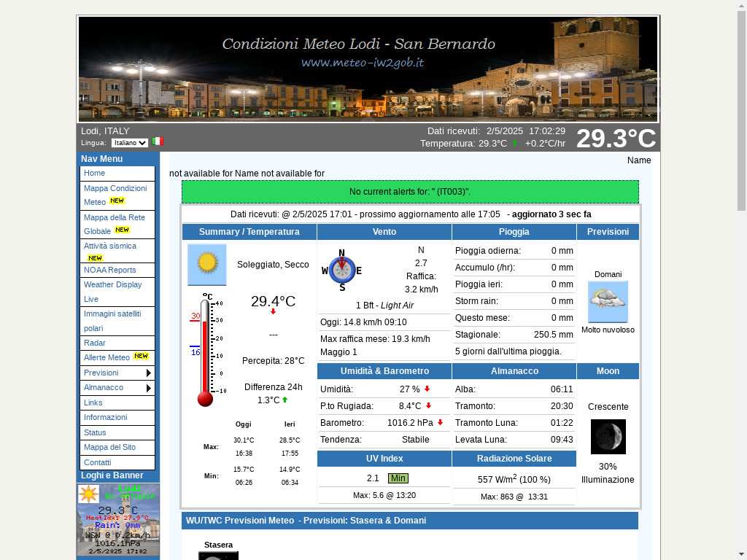Click the 'Soleggiato, Secco' condition text
The height and width of the screenshot is (560, 747).
273,264
